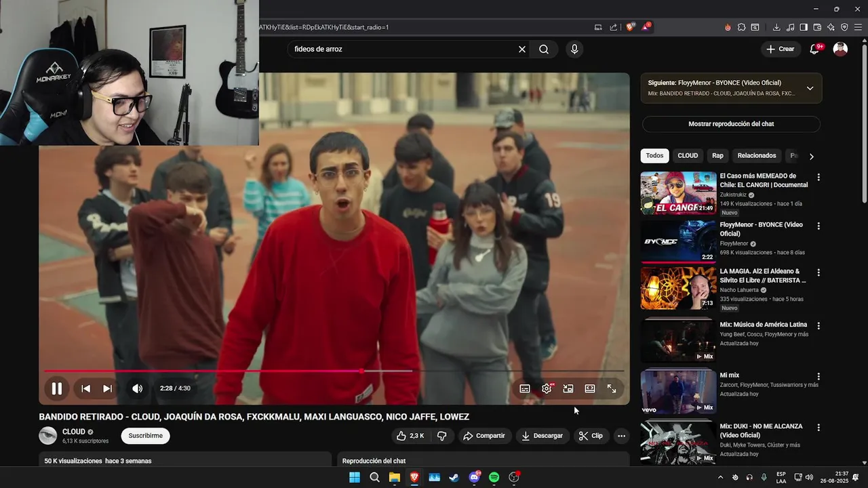Dislike the video
This screenshot has height=488, width=868.
pos(442,436)
